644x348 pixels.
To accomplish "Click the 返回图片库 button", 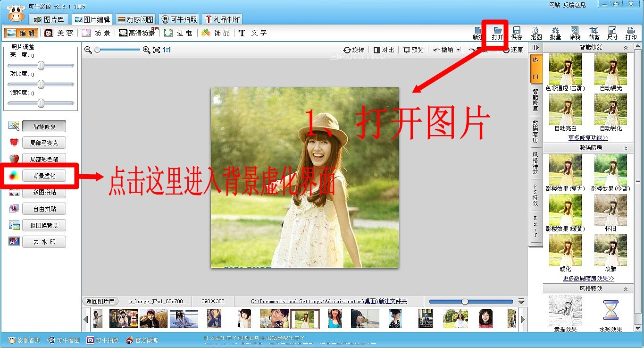I will 100,301.
